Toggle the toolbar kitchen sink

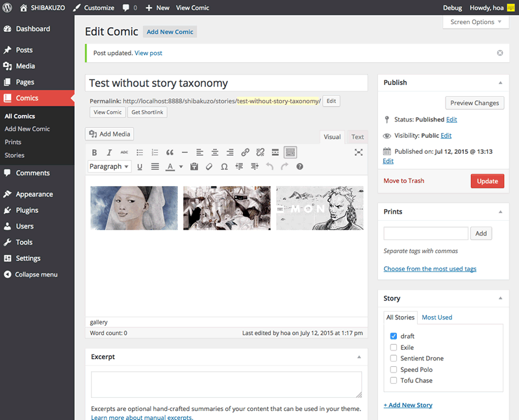pos(290,153)
